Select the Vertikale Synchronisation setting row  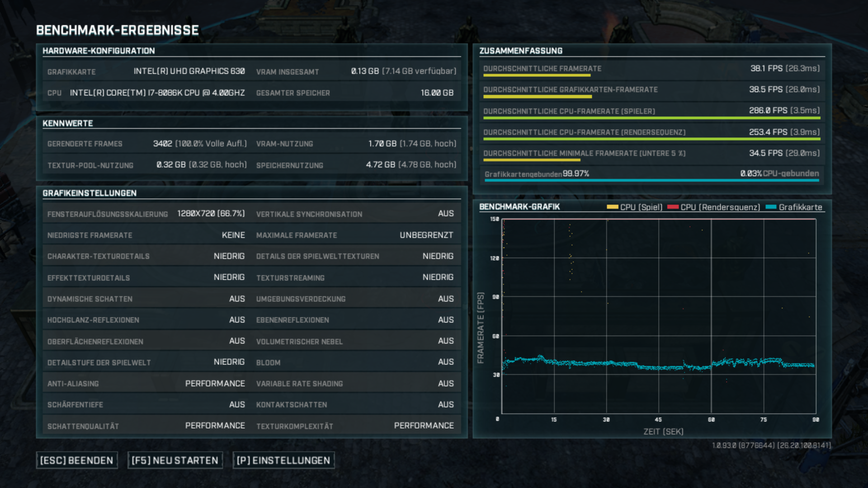pyautogui.click(x=355, y=214)
